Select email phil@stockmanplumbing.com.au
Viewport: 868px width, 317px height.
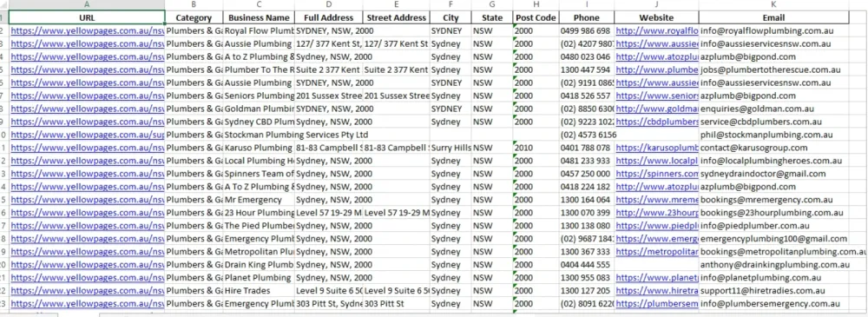(774, 135)
